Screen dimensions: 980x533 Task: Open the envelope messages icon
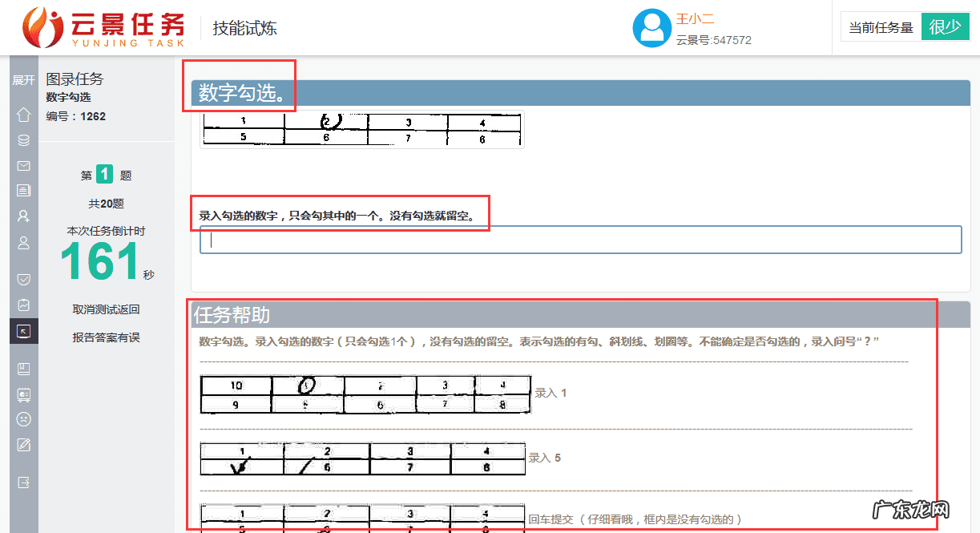23,166
